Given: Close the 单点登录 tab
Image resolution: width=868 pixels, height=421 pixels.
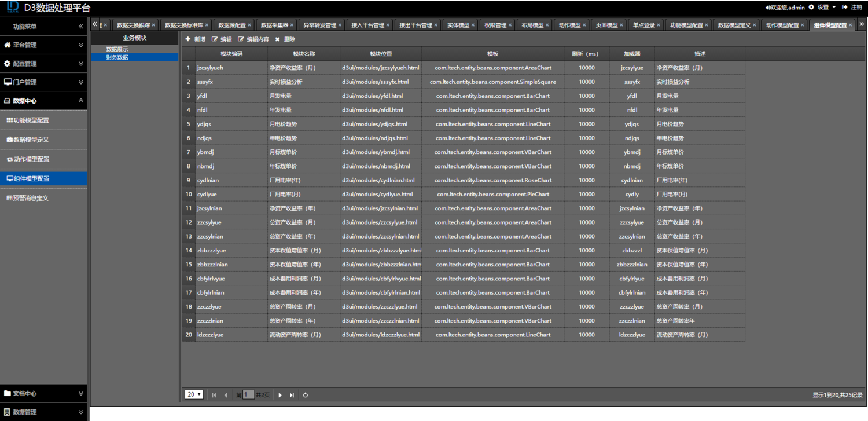Looking at the screenshot, I should pyautogui.click(x=660, y=25).
